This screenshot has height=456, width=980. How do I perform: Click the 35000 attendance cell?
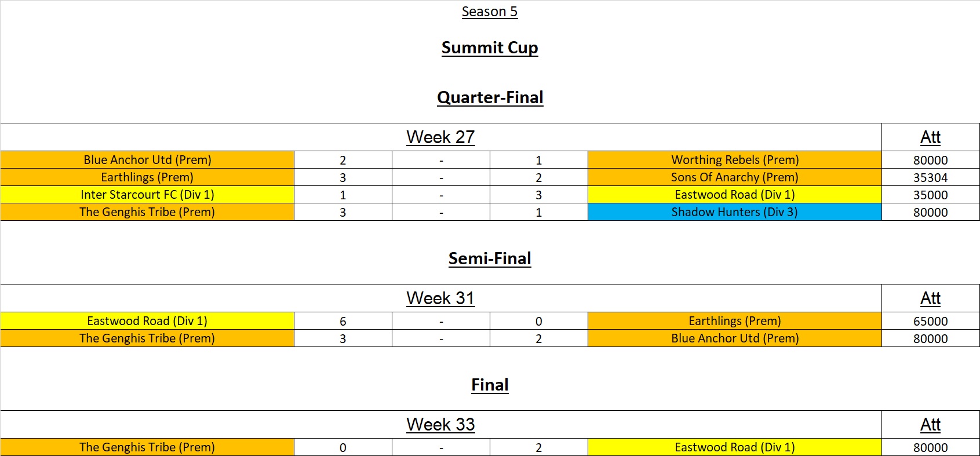[930, 195]
